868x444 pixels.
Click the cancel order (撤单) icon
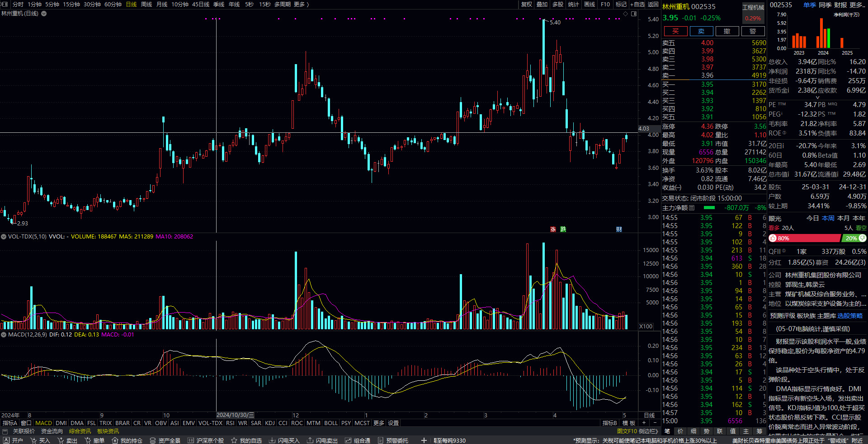(x=88, y=440)
